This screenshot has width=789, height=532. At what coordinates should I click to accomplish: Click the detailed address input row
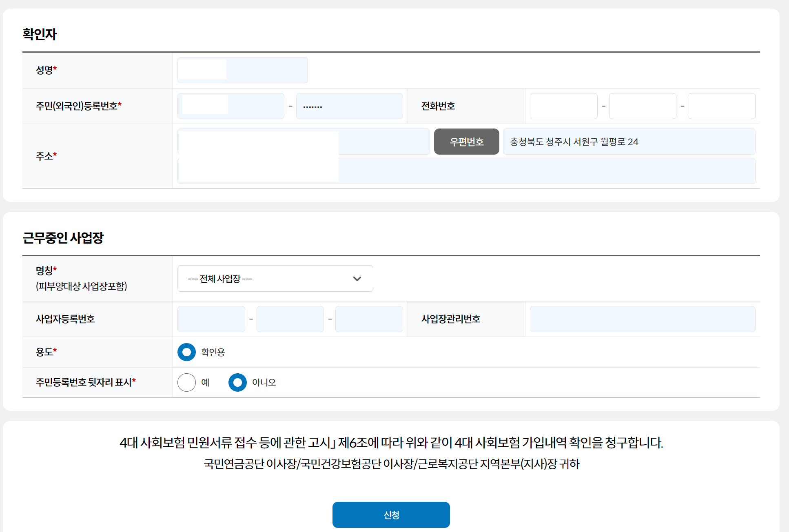[466, 171]
